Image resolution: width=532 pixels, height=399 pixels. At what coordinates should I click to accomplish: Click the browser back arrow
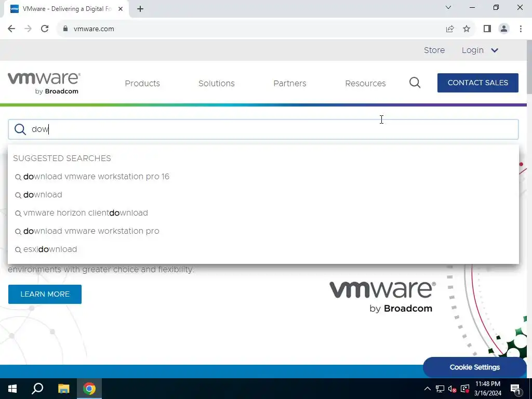11,29
